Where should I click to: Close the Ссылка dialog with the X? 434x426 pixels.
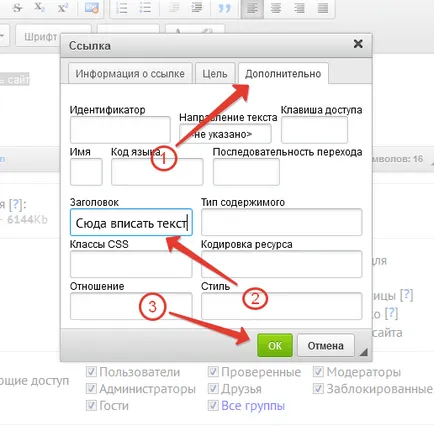tap(358, 44)
